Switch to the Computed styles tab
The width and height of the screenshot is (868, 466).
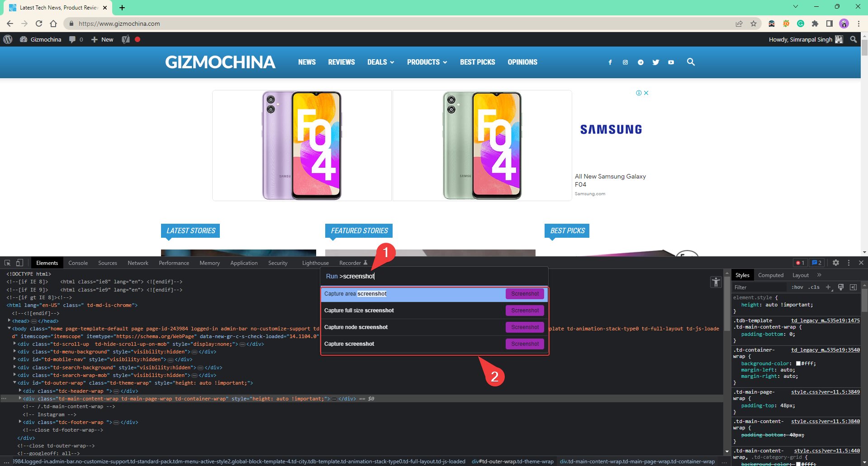click(770, 275)
